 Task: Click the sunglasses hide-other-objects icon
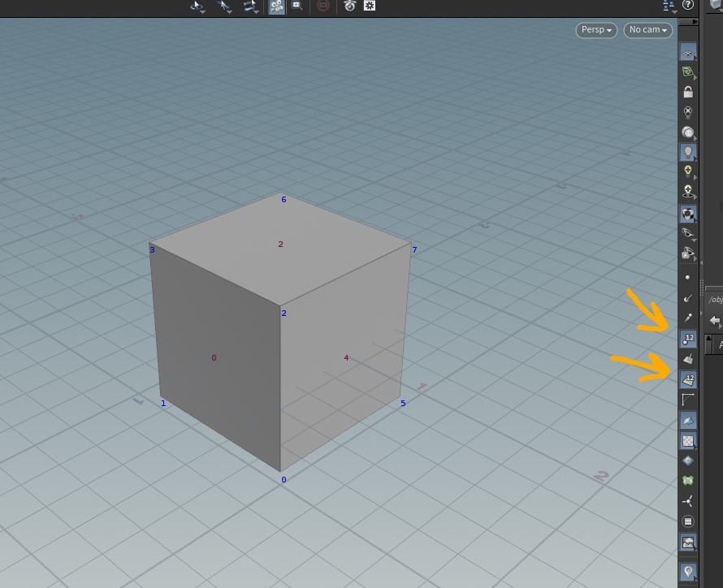click(688, 233)
